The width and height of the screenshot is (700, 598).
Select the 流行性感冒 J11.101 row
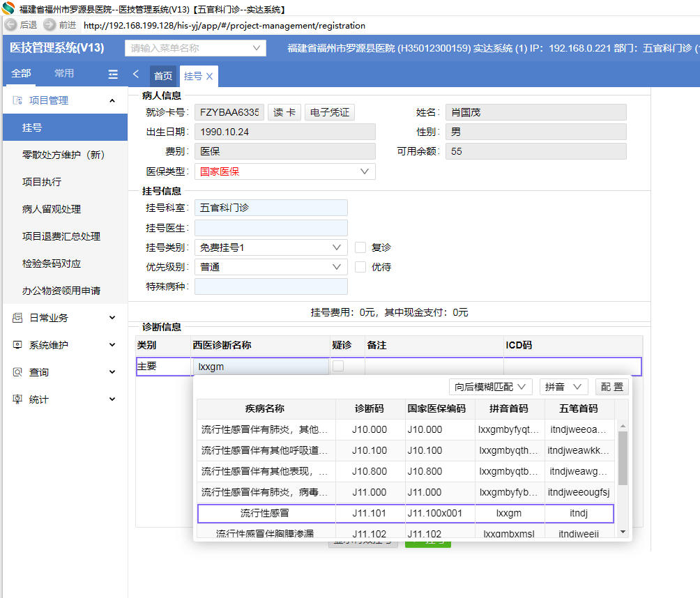[405, 514]
